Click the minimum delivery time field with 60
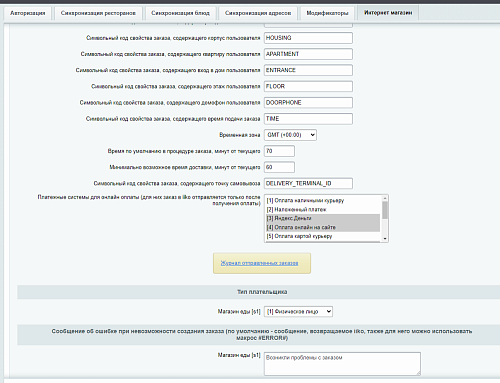 (279, 167)
